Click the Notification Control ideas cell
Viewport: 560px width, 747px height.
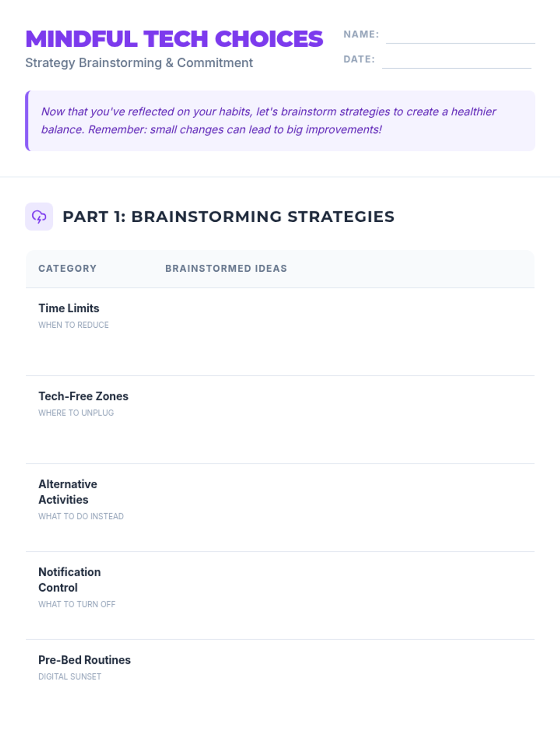[x=345, y=595]
